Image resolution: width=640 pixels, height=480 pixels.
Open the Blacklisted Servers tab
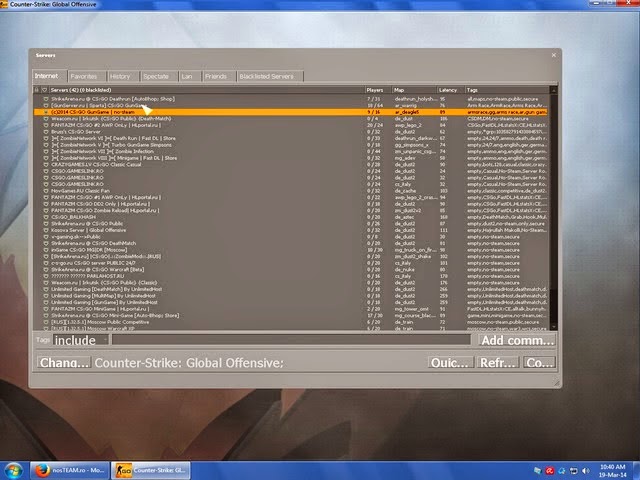(270, 76)
